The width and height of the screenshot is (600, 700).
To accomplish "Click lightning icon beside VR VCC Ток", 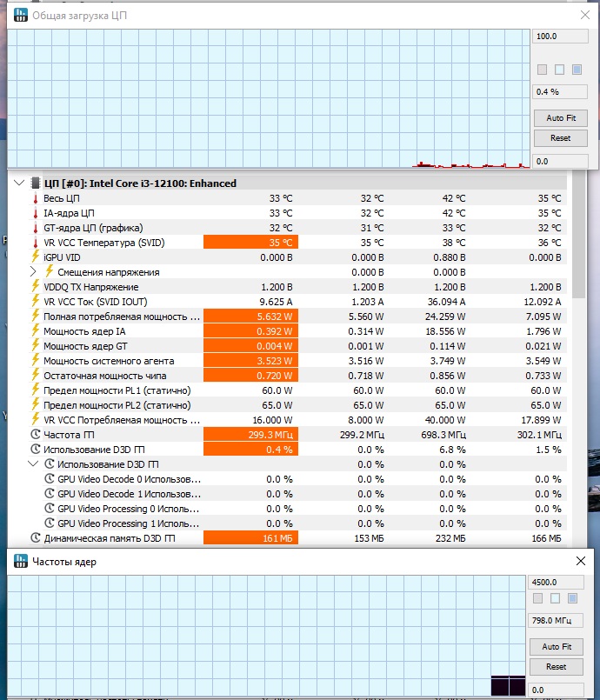I will pos(36,301).
